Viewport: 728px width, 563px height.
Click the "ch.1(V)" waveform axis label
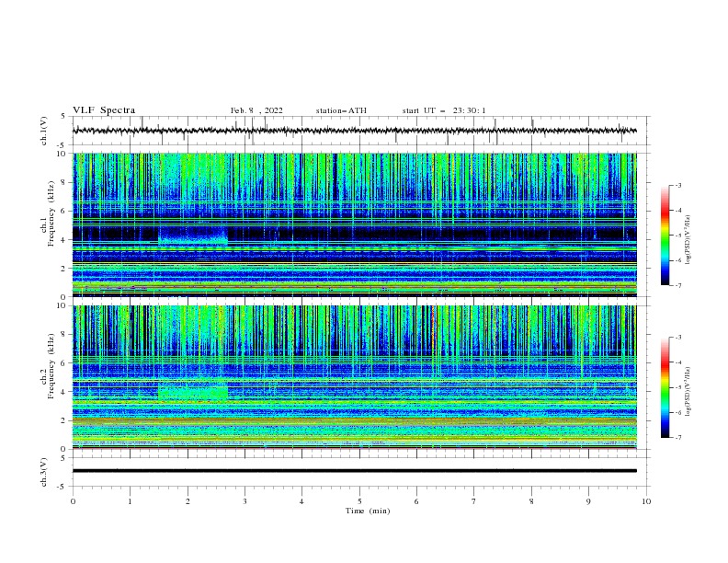[x=44, y=131]
